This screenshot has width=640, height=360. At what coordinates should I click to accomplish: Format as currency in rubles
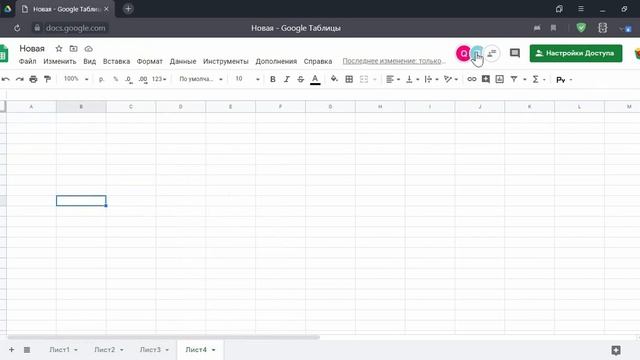point(101,79)
